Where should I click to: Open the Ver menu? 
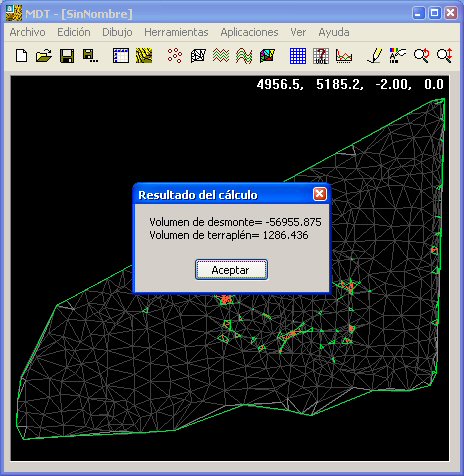pyautogui.click(x=298, y=32)
